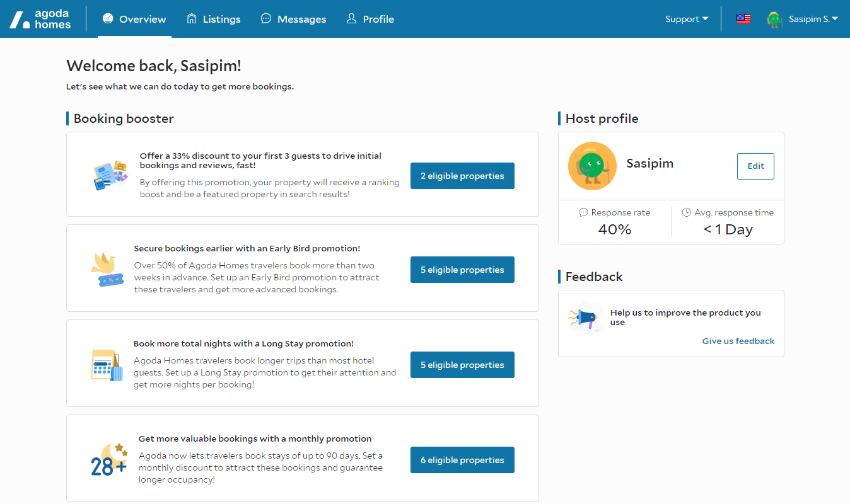Screen dimensions: 850x504
Task: Open the Give us feedback link
Action: pos(738,341)
